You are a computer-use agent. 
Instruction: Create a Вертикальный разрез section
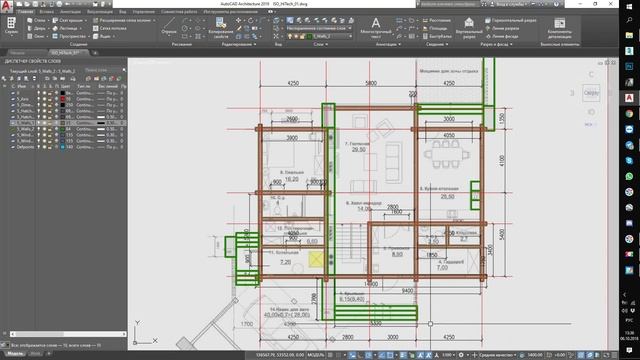[x=469, y=28]
